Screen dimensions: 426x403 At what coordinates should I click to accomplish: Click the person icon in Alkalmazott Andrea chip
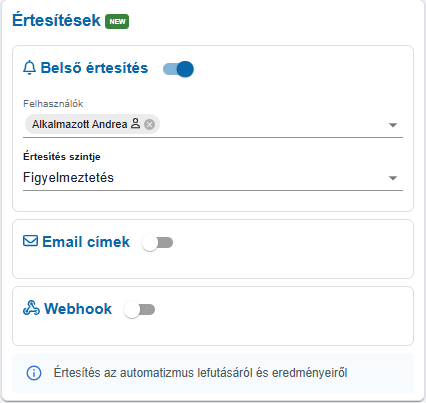[136, 123]
